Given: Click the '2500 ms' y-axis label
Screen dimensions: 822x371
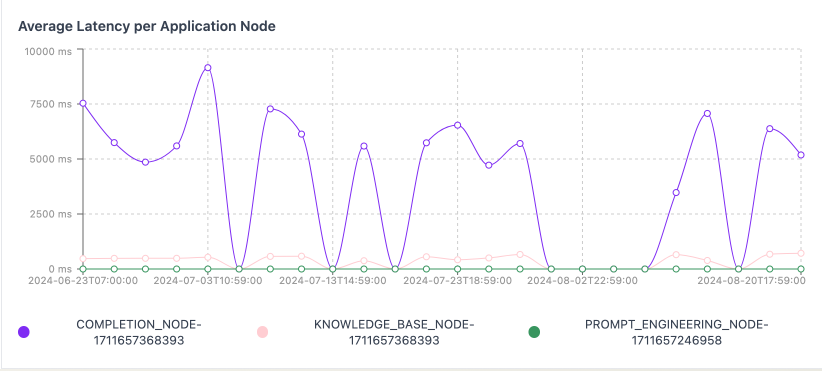Looking at the screenshot, I should (x=50, y=214).
